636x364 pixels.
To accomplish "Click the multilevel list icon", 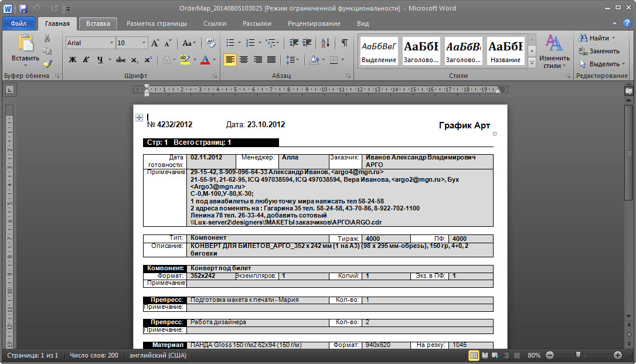I will 271,43.
